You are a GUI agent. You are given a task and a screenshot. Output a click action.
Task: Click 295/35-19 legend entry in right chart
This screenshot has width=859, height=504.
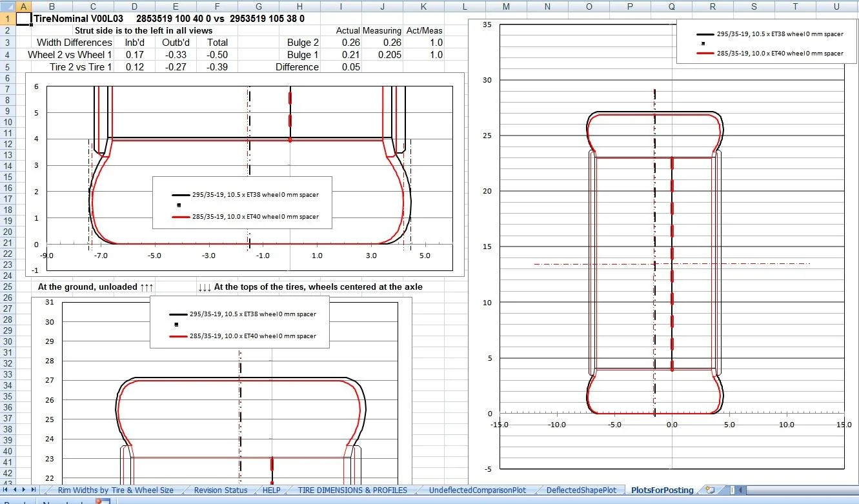pyautogui.click(x=770, y=34)
